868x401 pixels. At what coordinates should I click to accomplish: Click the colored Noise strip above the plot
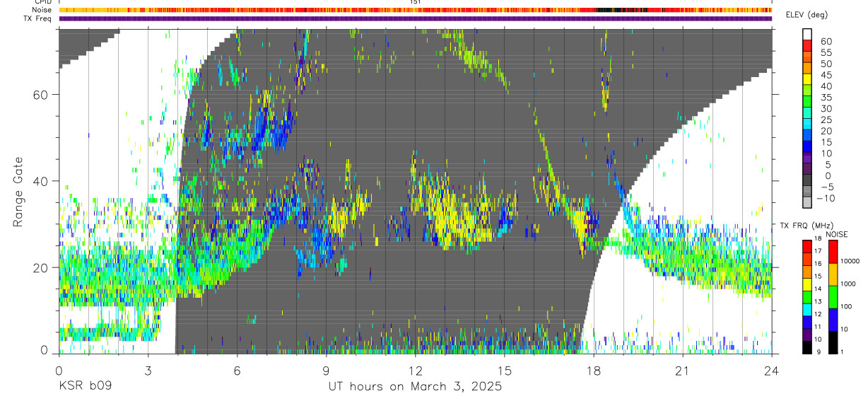pos(416,10)
